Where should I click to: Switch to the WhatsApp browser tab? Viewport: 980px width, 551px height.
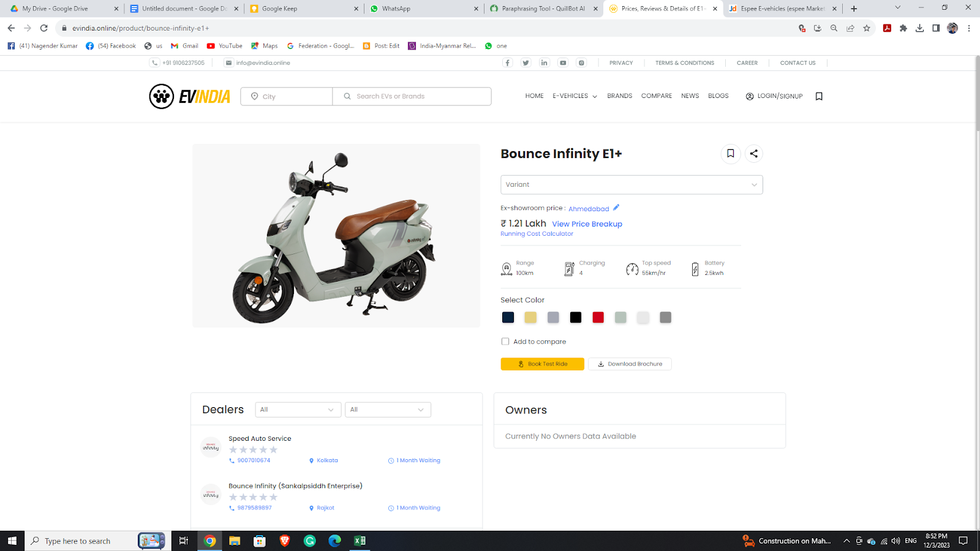click(423, 9)
